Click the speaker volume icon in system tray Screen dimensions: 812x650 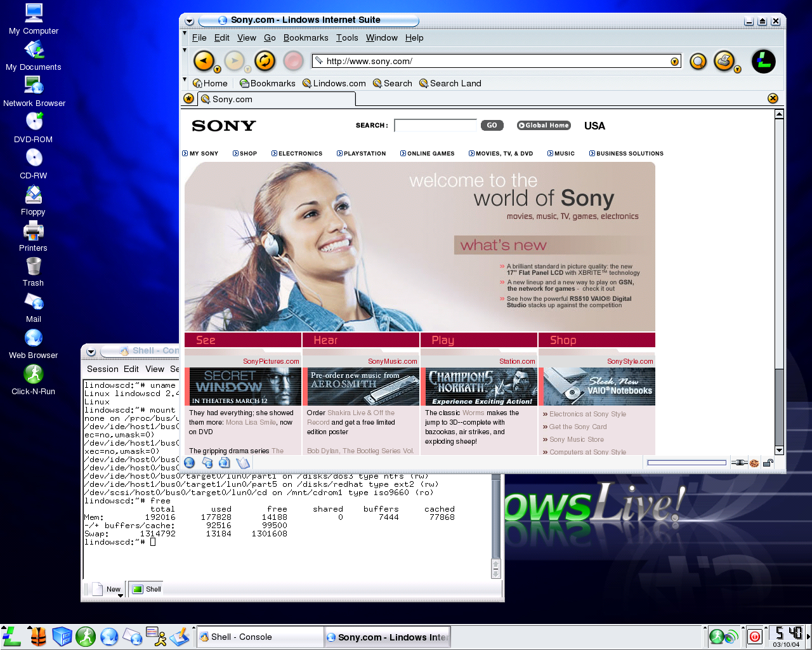(x=732, y=637)
